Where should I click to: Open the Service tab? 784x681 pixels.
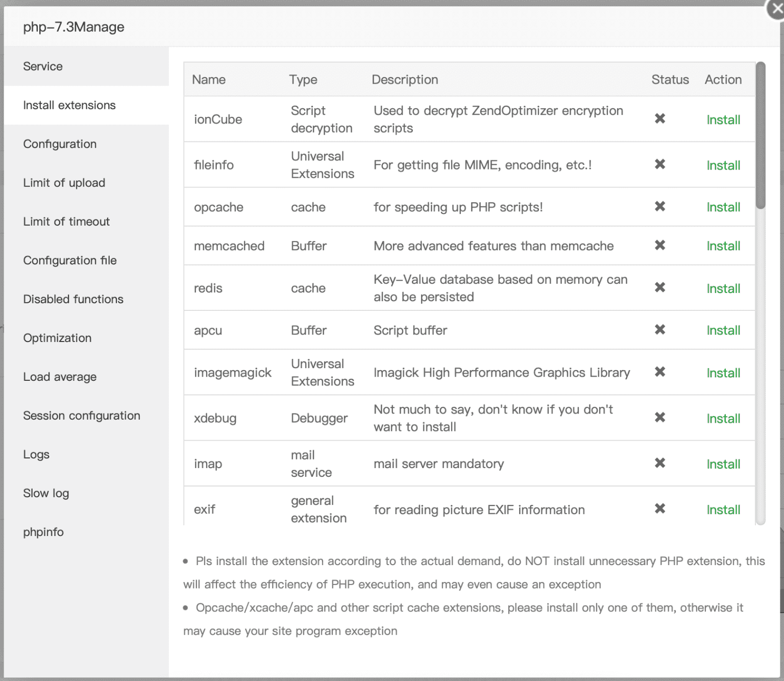pos(43,66)
